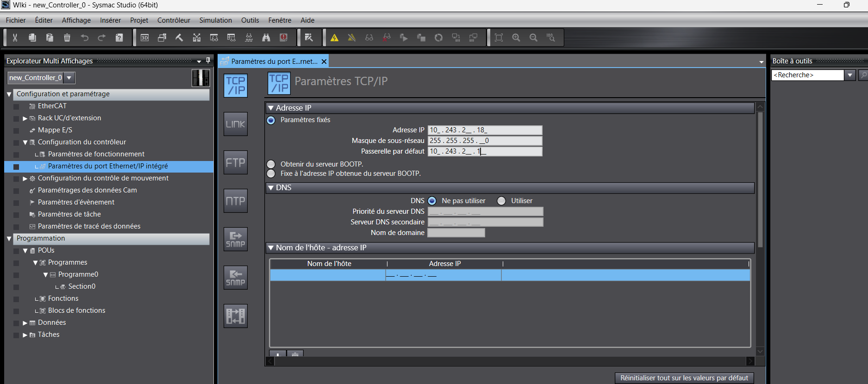Click the binoculars Search icon

[x=266, y=38]
